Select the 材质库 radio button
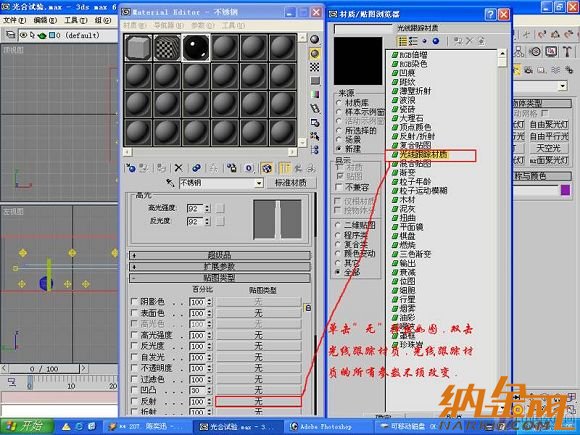 tap(338, 102)
